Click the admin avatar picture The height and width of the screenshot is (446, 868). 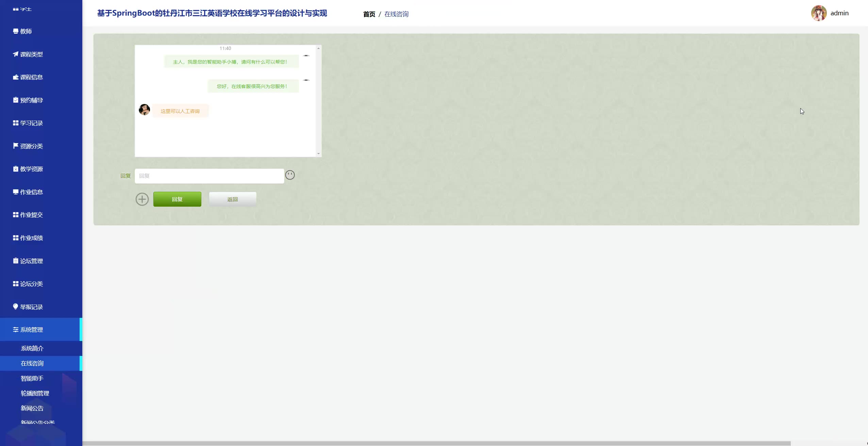pyautogui.click(x=819, y=13)
